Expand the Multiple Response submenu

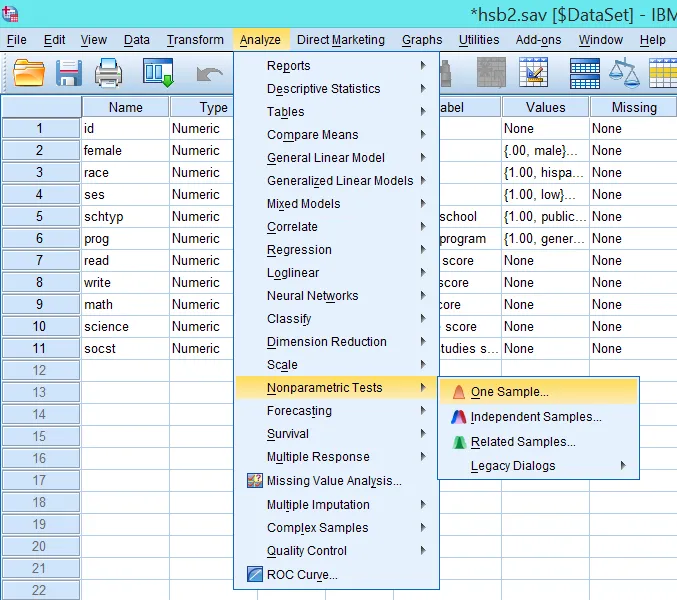pos(337,457)
